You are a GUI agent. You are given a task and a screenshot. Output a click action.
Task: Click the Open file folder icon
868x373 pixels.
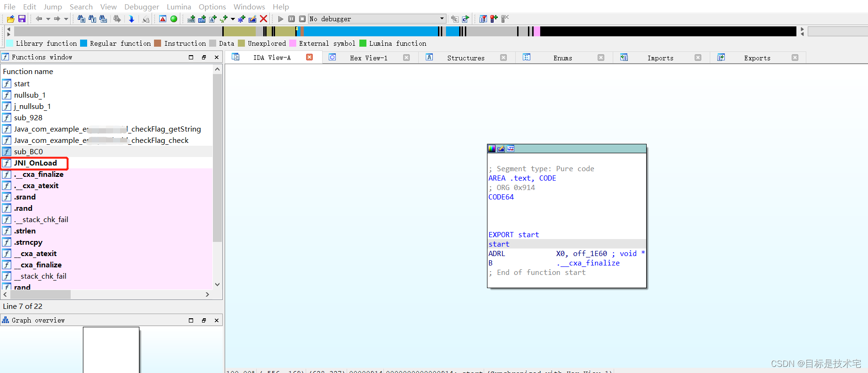click(x=10, y=19)
